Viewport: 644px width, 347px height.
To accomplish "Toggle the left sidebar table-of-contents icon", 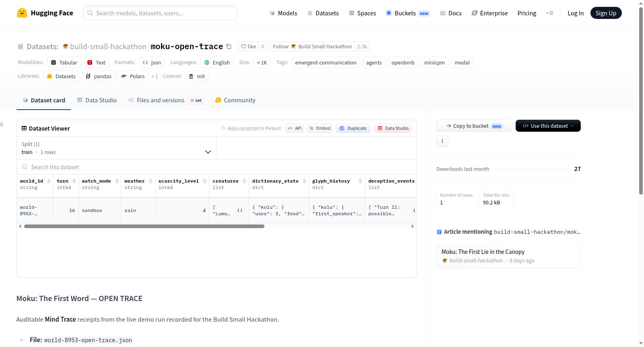I will click(2, 125).
